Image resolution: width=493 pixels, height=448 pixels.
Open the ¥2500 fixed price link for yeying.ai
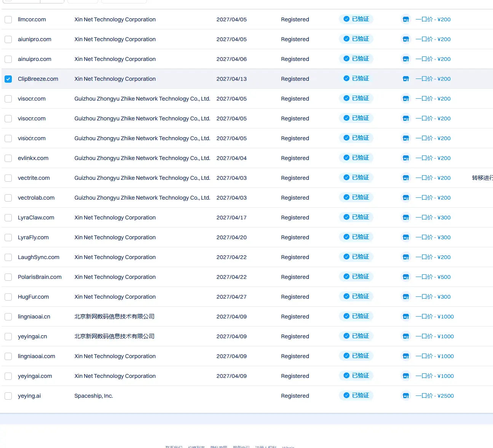435,396
